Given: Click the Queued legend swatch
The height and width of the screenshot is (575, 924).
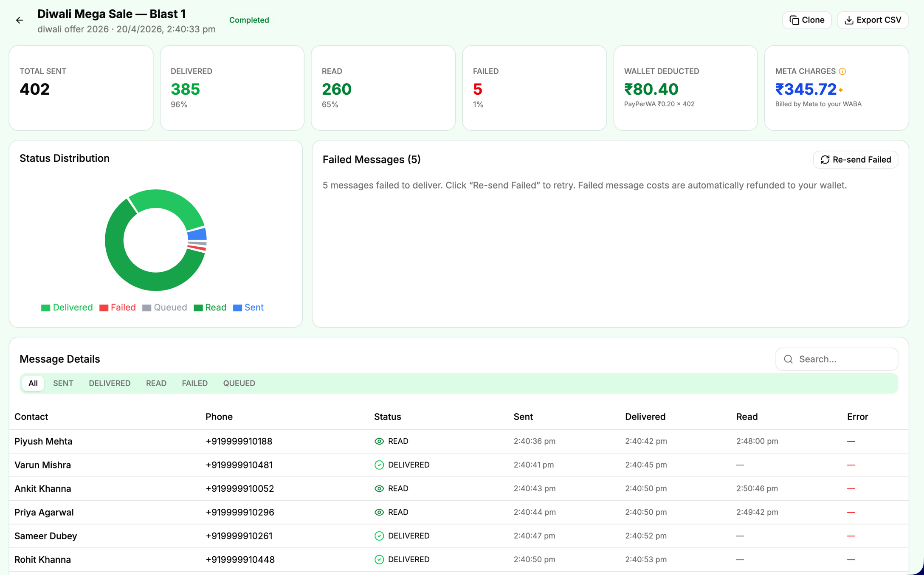Looking at the screenshot, I should pyautogui.click(x=146, y=307).
